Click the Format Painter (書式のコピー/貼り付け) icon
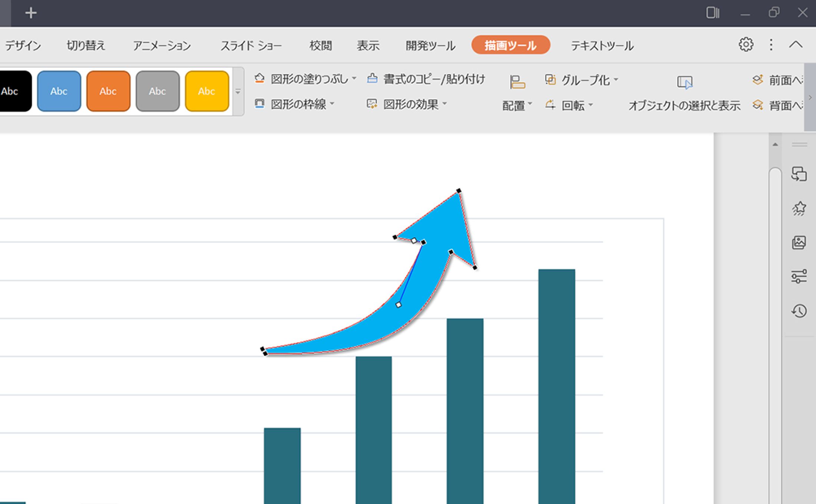This screenshot has height=504, width=816. point(372,79)
